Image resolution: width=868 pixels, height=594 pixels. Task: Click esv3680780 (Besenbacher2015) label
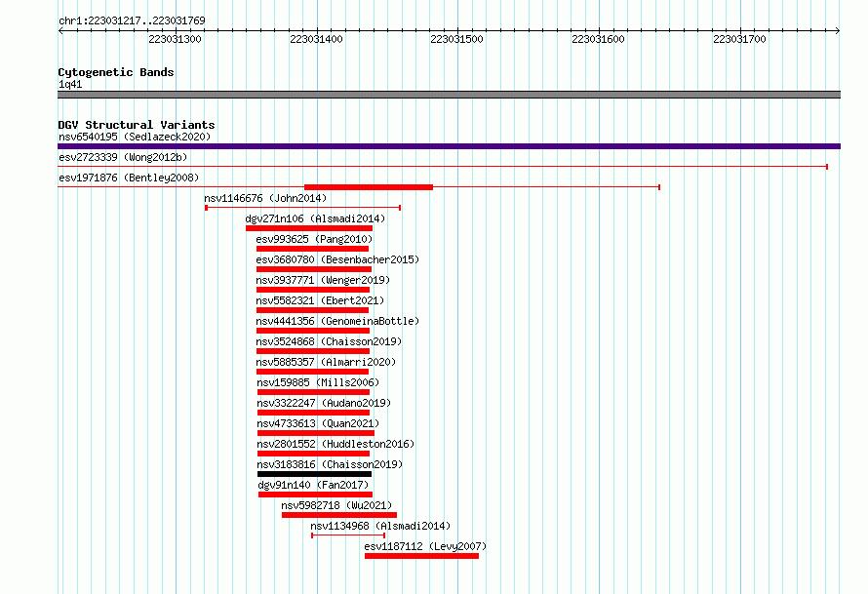coord(337,259)
